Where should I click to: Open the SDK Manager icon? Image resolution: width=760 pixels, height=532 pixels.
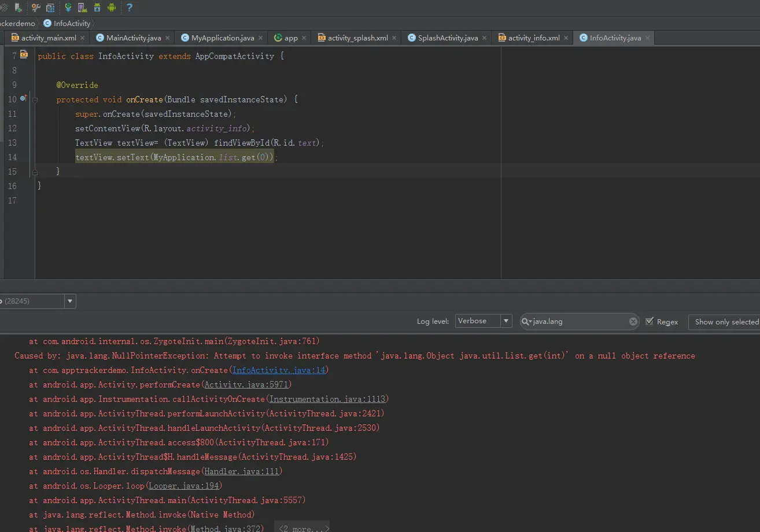click(97, 8)
